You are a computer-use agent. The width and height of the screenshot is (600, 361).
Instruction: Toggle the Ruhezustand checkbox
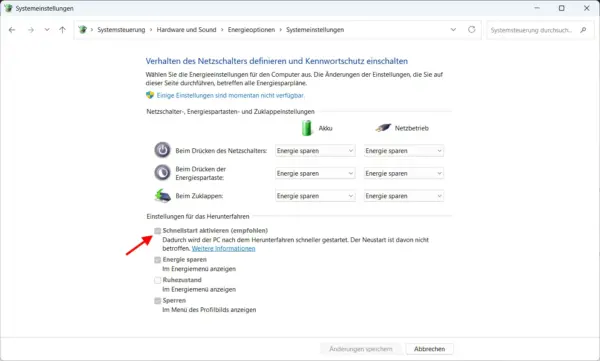(x=157, y=280)
